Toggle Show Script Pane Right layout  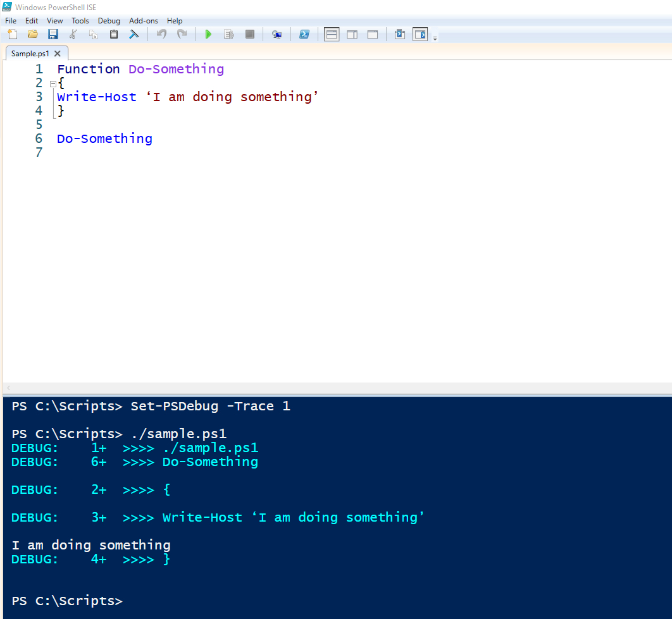click(x=352, y=34)
